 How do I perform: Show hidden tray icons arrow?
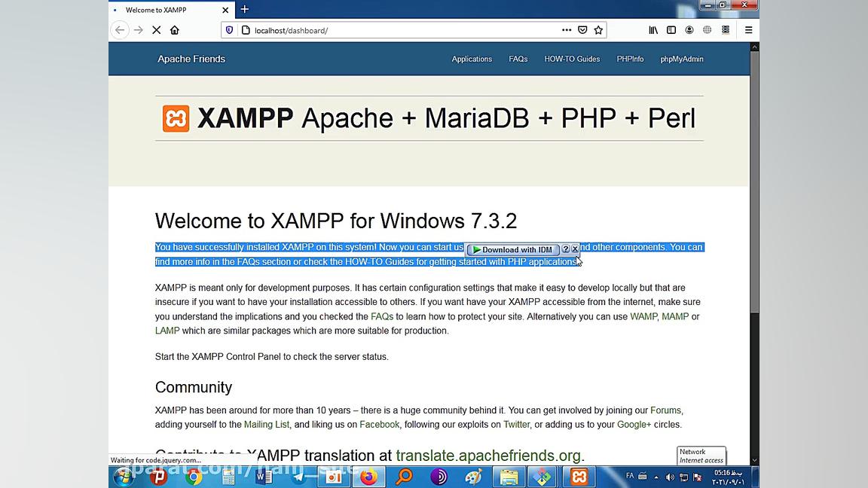click(656, 477)
